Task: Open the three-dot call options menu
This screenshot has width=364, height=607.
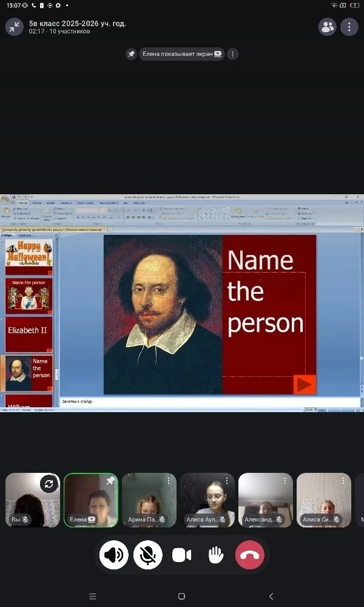Action: [349, 27]
